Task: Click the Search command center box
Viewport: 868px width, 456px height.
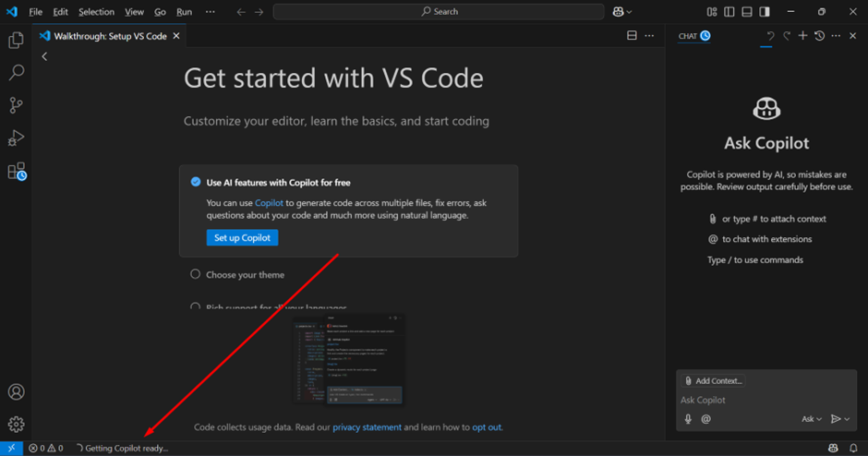Action: click(x=439, y=12)
